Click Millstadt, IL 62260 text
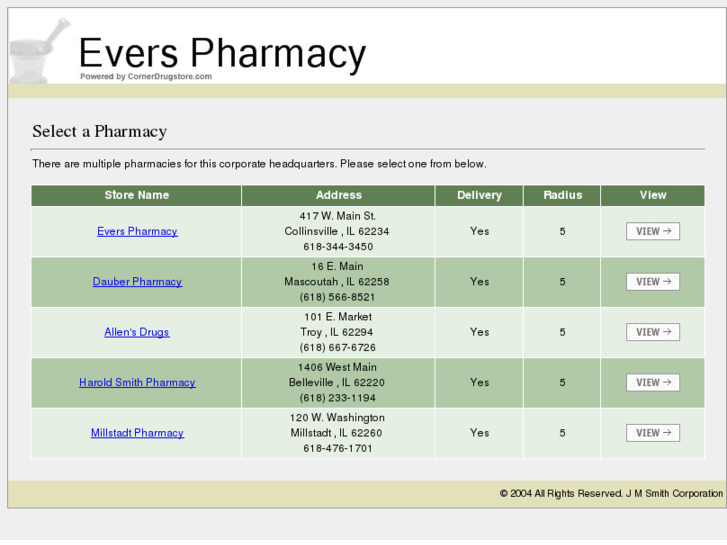The image size is (727, 545). point(337,433)
